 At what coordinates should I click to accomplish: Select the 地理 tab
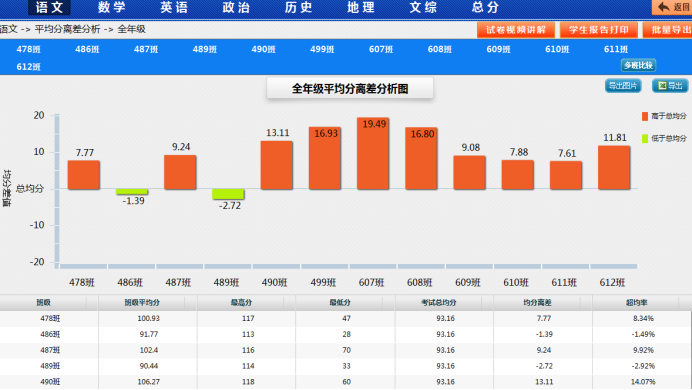tap(361, 8)
